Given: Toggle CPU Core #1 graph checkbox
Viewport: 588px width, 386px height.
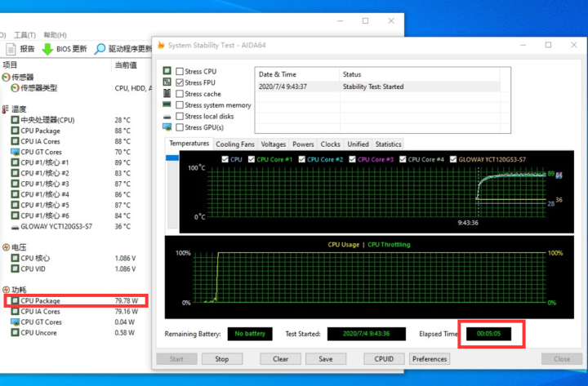Looking at the screenshot, I should [252, 159].
